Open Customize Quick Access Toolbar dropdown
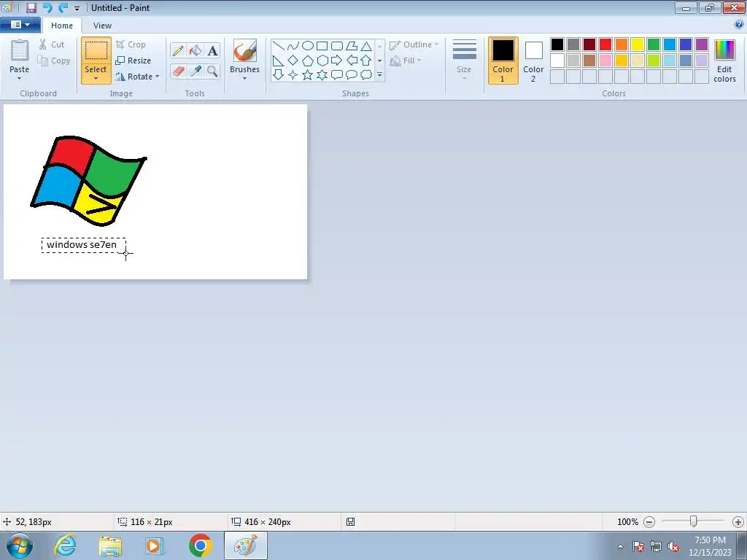 [77, 8]
